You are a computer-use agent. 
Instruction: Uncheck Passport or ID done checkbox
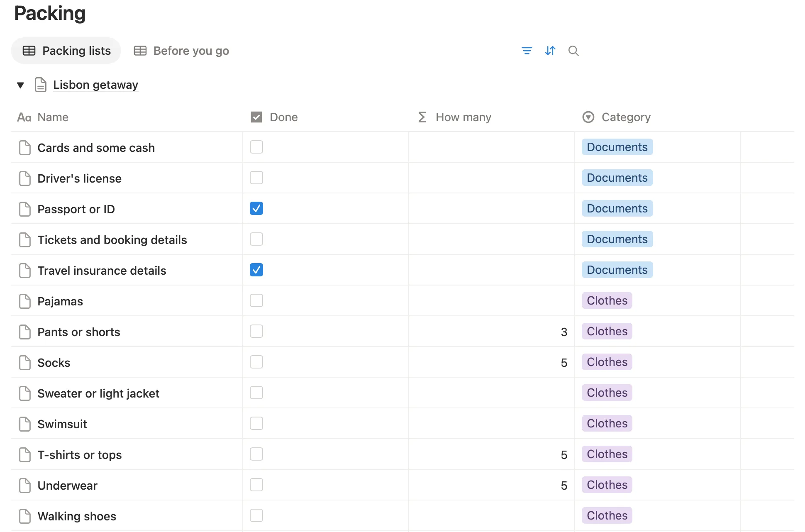point(256,208)
